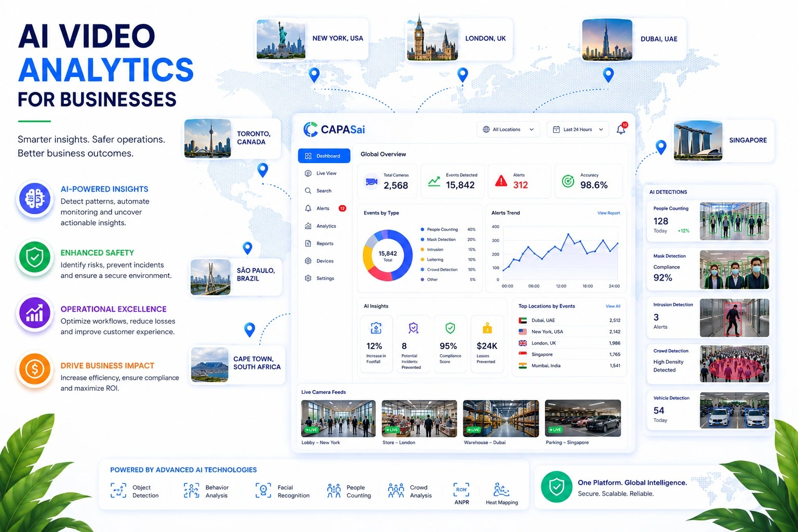Click the Facial Recognition icon
This screenshot has height=532, width=798.
click(263, 490)
